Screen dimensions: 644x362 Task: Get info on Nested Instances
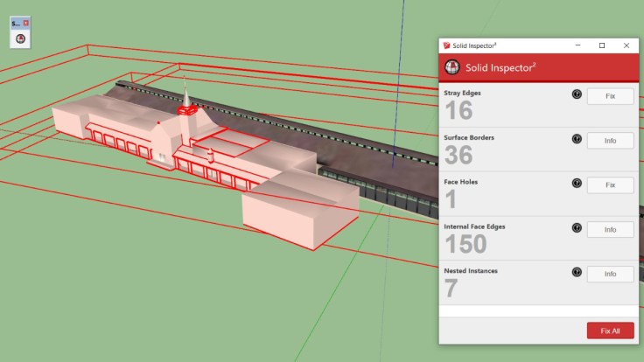(x=610, y=275)
